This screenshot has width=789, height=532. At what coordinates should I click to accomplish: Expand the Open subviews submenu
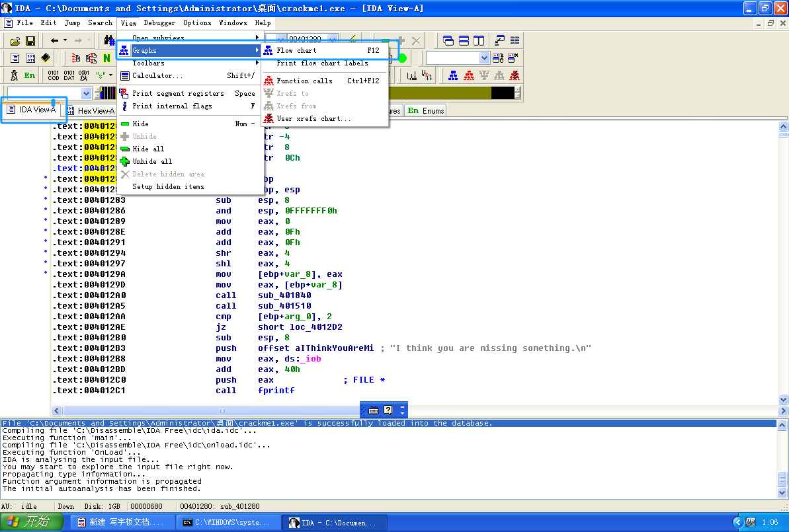[x=190, y=38]
